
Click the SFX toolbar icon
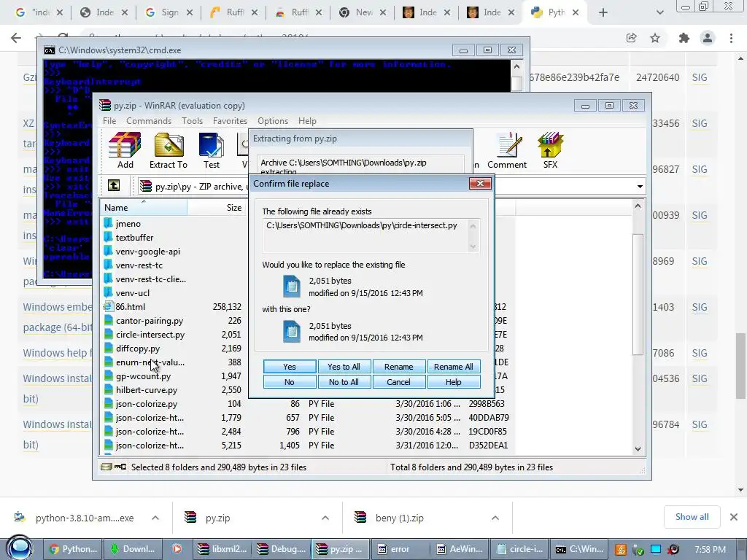[550, 150]
